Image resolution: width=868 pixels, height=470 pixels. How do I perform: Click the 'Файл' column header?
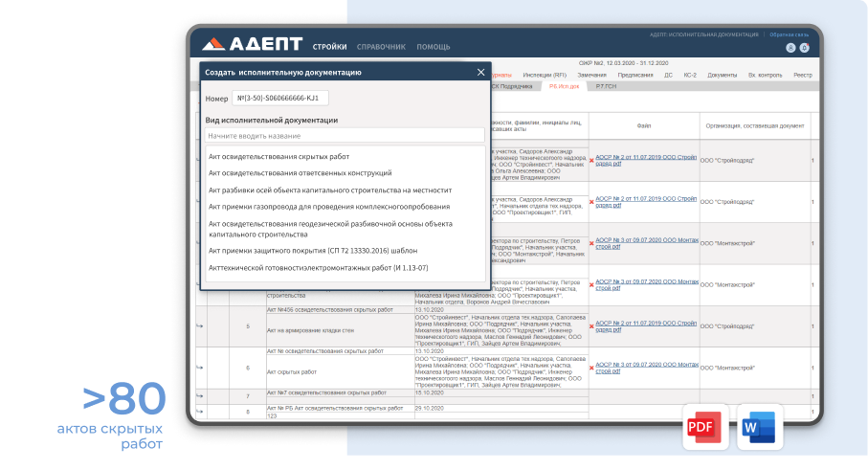coord(644,125)
